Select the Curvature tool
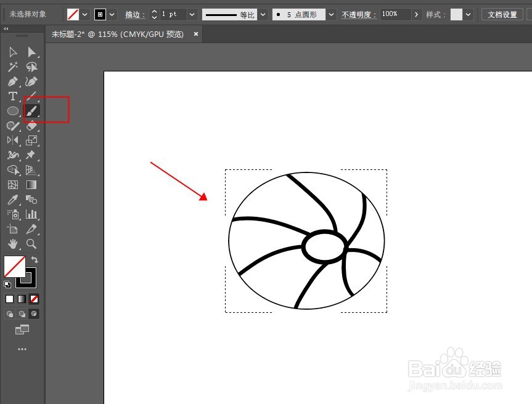Screen dimensions: 532x404 (31, 82)
